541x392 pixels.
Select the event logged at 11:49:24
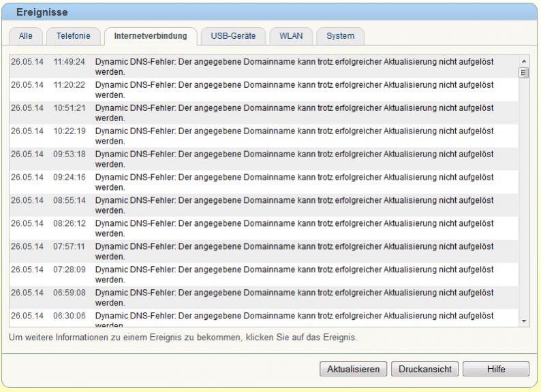pyautogui.click(x=264, y=67)
